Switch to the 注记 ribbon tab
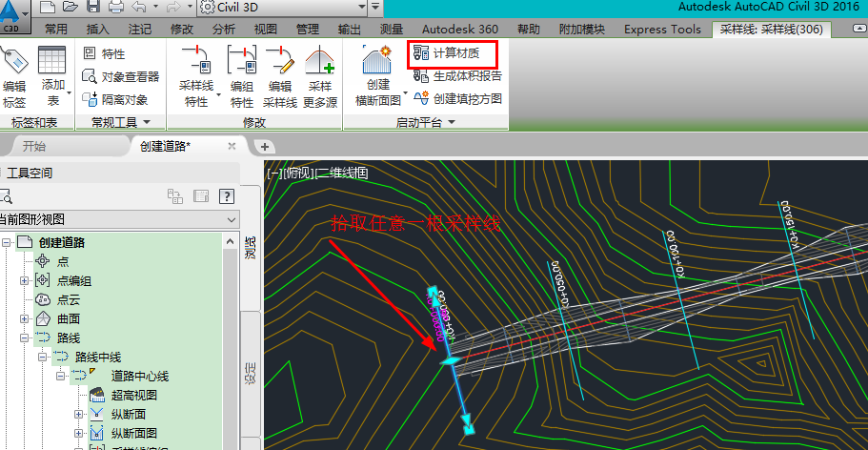The width and height of the screenshot is (868, 450). 139,30
